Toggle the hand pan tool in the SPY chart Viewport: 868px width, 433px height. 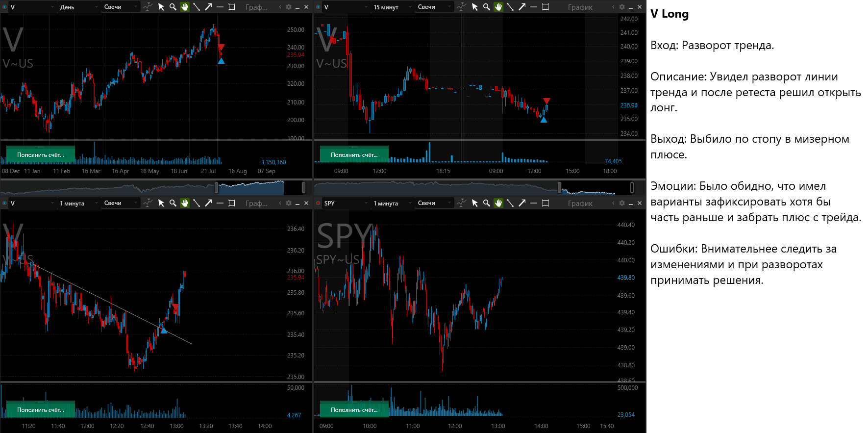[498, 203]
